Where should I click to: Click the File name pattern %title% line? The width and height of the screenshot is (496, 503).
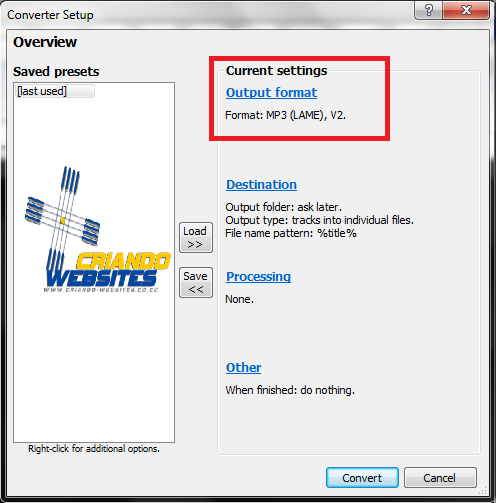(x=291, y=233)
